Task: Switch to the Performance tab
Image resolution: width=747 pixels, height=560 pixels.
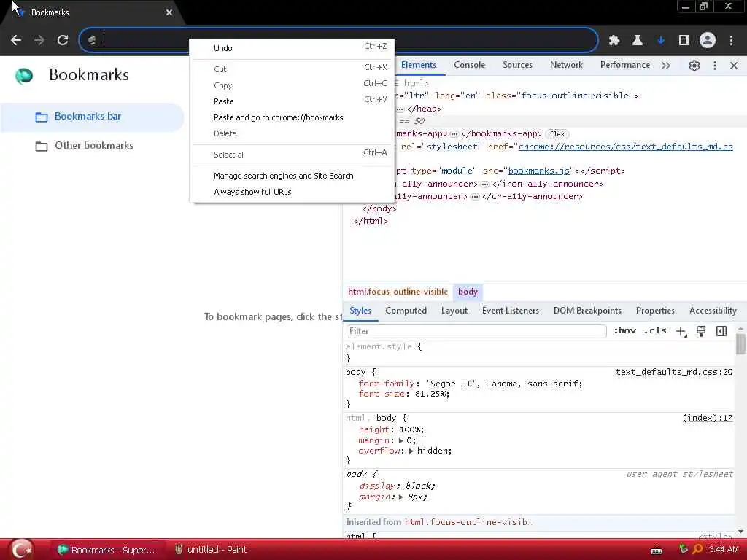Action: pyautogui.click(x=624, y=65)
